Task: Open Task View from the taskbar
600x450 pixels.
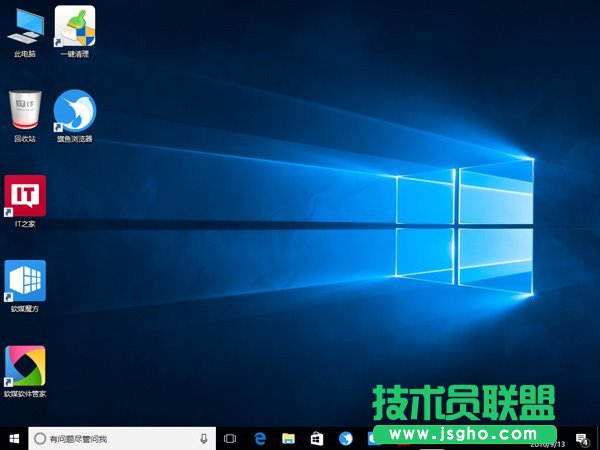Action: click(x=230, y=438)
